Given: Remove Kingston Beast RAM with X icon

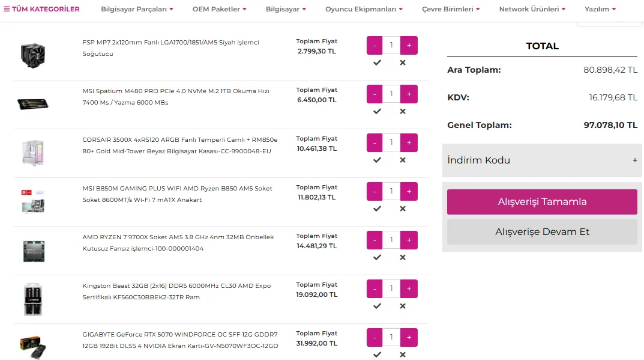Looking at the screenshot, I should (403, 306).
